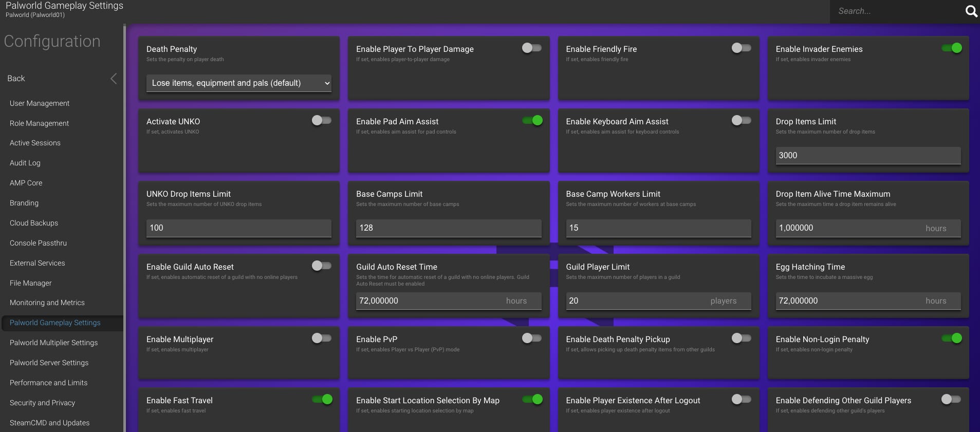Viewport: 980px width, 432px height.
Task: Click the search magnifier icon
Action: tap(971, 11)
